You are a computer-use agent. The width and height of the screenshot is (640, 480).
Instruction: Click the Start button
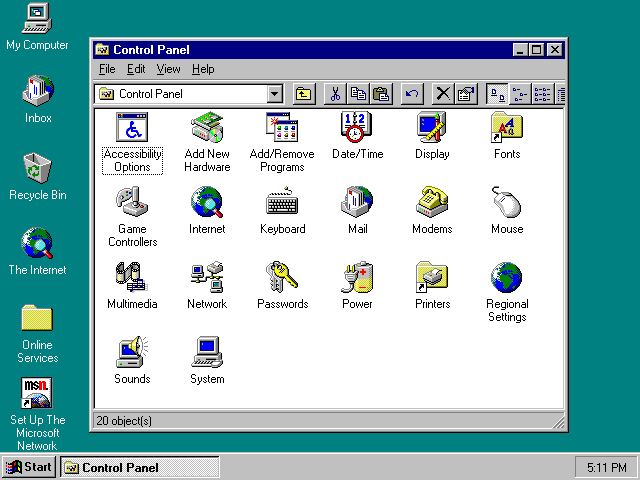[x=29, y=467]
